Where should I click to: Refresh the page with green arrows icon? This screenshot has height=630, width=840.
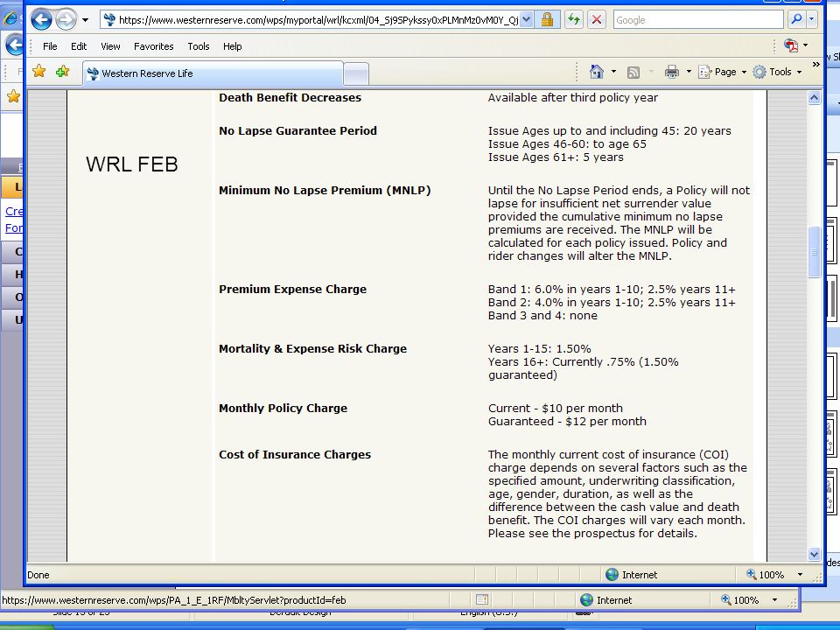574,20
